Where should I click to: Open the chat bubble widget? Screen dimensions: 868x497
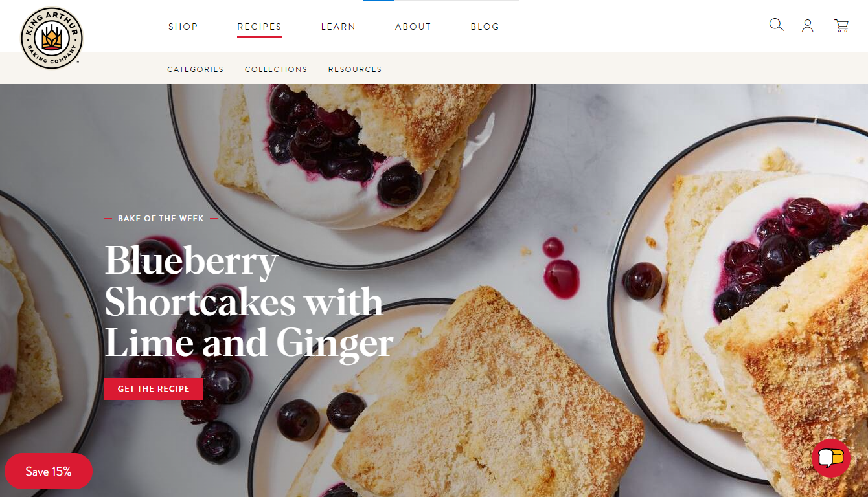[x=831, y=458]
